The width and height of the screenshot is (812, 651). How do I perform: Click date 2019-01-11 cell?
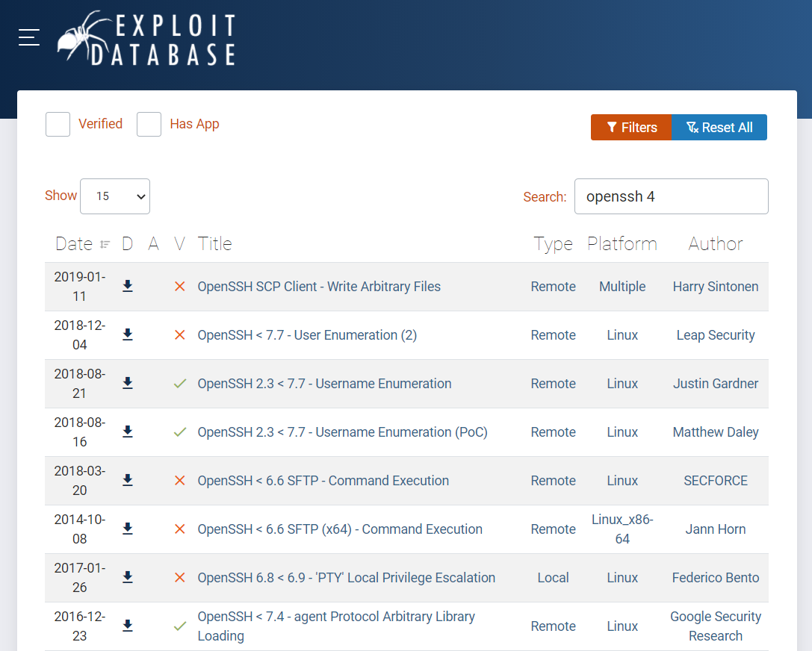coord(80,287)
